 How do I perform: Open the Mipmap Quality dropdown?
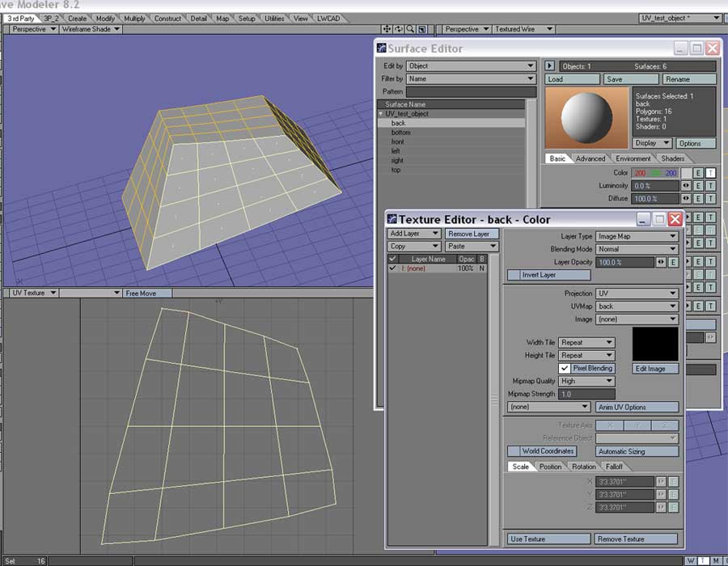(x=587, y=381)
